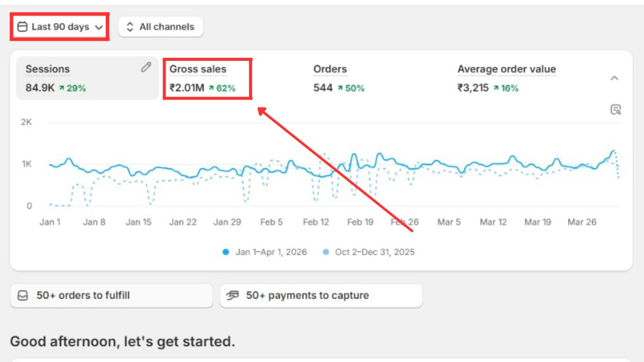Screen dimensions: 644x362
Task: Toggle the Jan 1–Apr 1, 2026 legend series
Action: pos(264,252)
